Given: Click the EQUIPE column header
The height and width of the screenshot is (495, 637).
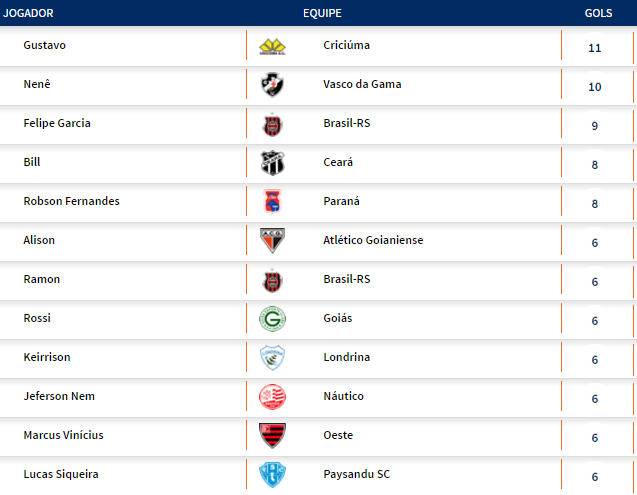Looking at the screenshot, I should point(322,13).
